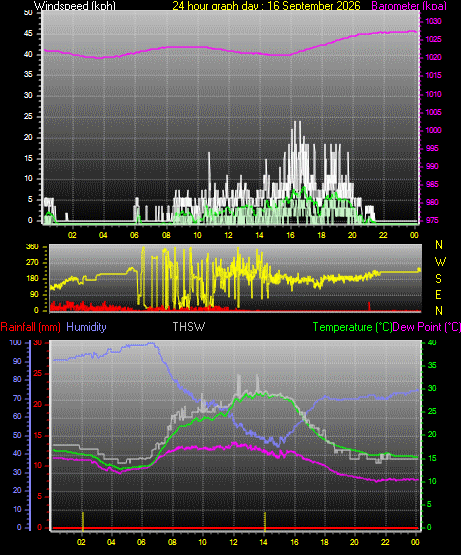This screenshot has width=461, height=555.
Task: Click the W compass direction label
Action: (440, 262)
